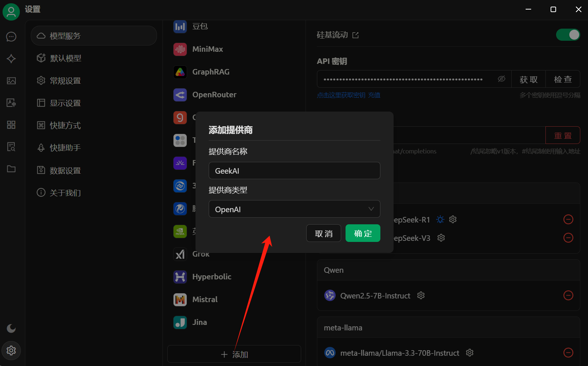Toggle dark theme moon icon

coord(11,328)
